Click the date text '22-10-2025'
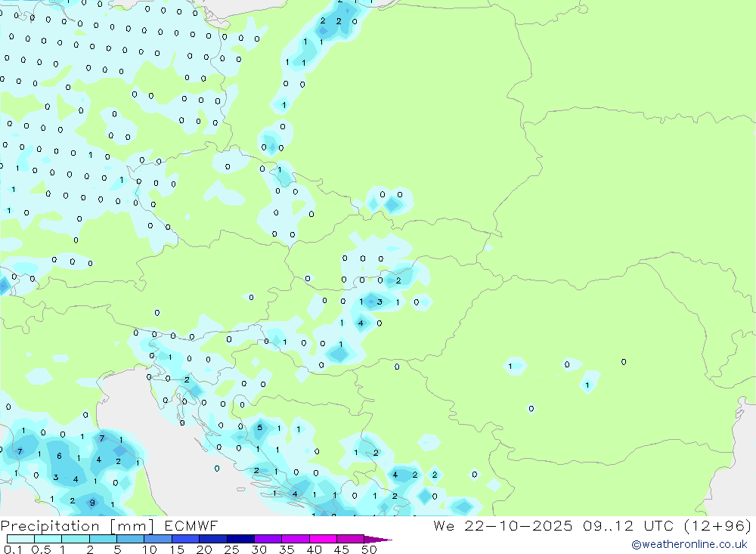This screenshot has width=756, height=554. pos(519,526)
